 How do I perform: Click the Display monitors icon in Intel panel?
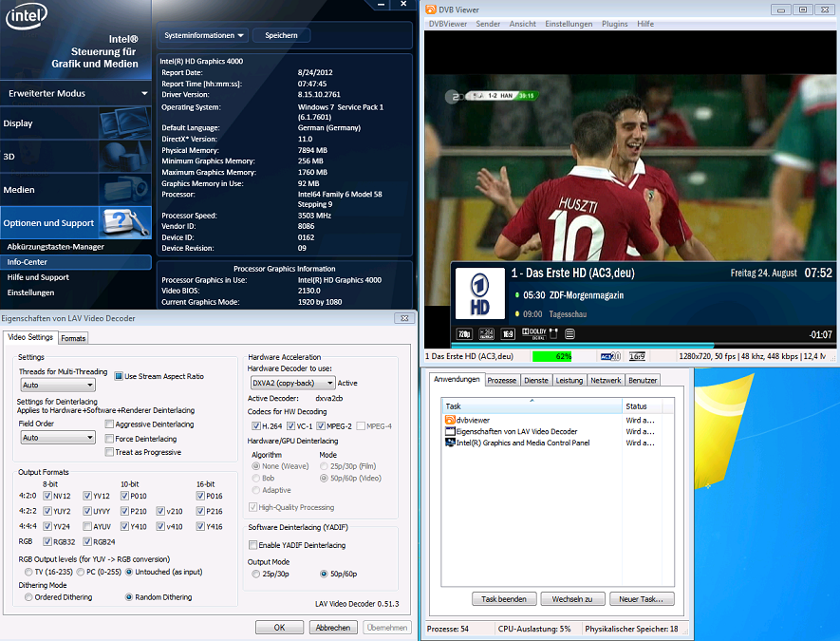tap(121, 123)
